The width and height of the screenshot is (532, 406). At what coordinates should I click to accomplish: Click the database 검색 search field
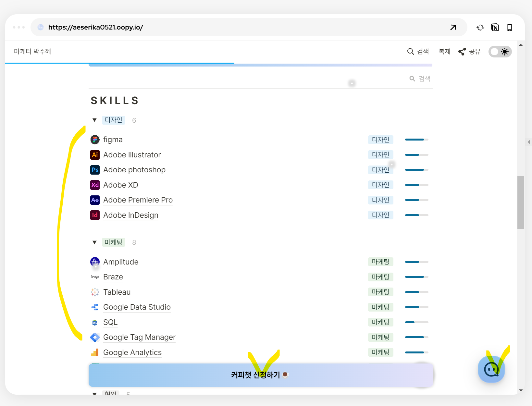click(420, 79)
